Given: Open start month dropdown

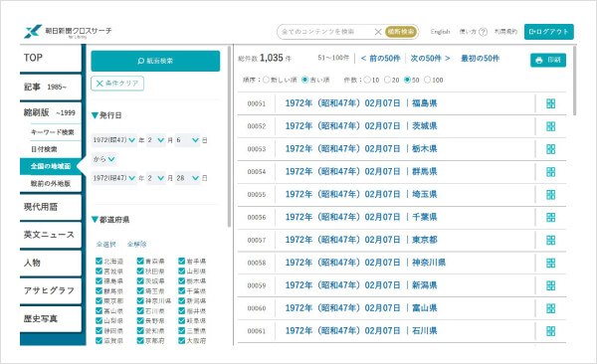Looking at the screenshot, I should tap(156, 140).
